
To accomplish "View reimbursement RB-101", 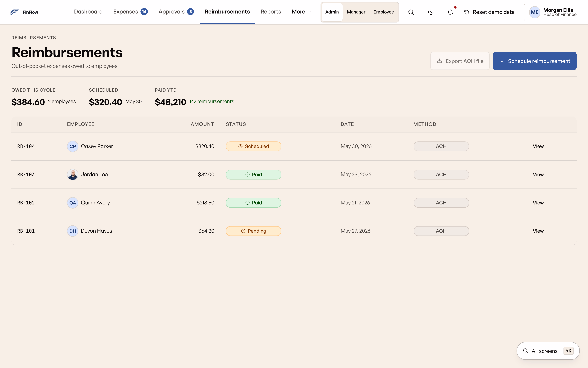I will [x=538, y=231].
